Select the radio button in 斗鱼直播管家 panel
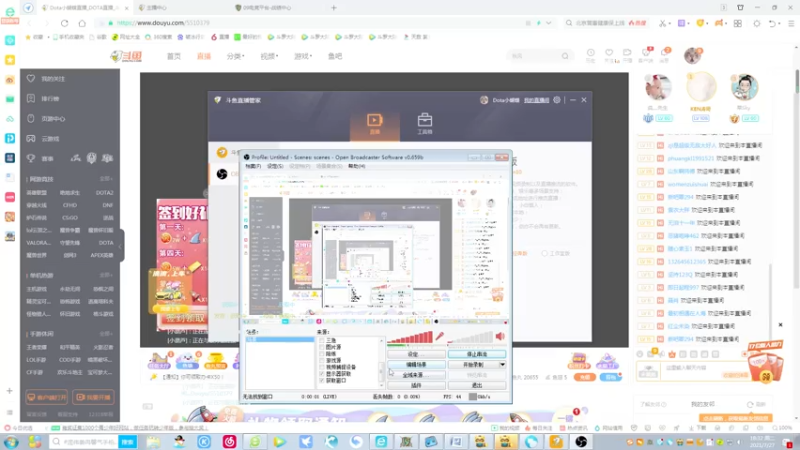Screen dimensions: 800x450 [x=544, y=253]
